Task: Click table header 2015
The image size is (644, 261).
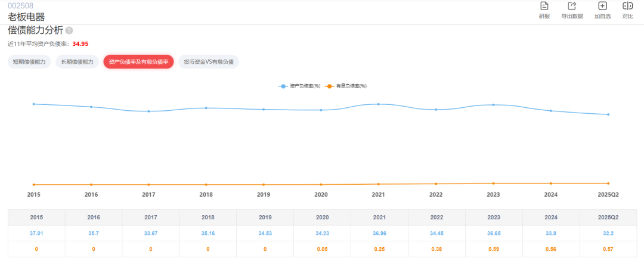Action: 36,218
